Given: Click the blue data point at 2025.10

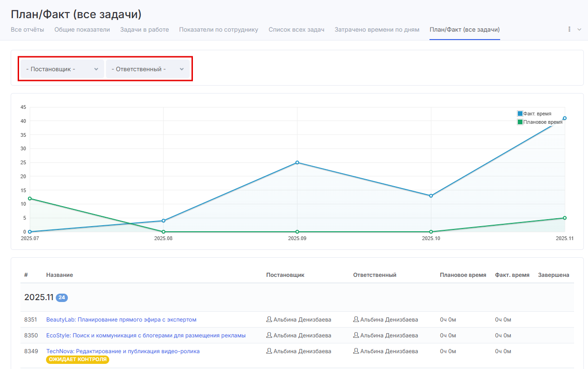Looking at the screenshot, I should click(431, 196).
